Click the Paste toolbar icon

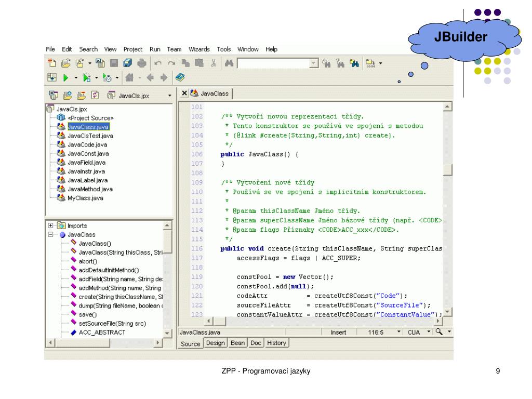(x=199, y=63)
